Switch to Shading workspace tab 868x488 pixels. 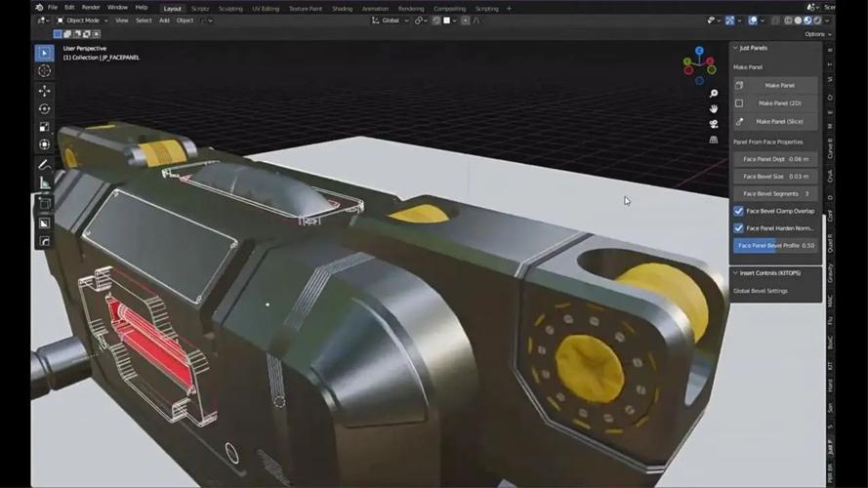(342, 9)
